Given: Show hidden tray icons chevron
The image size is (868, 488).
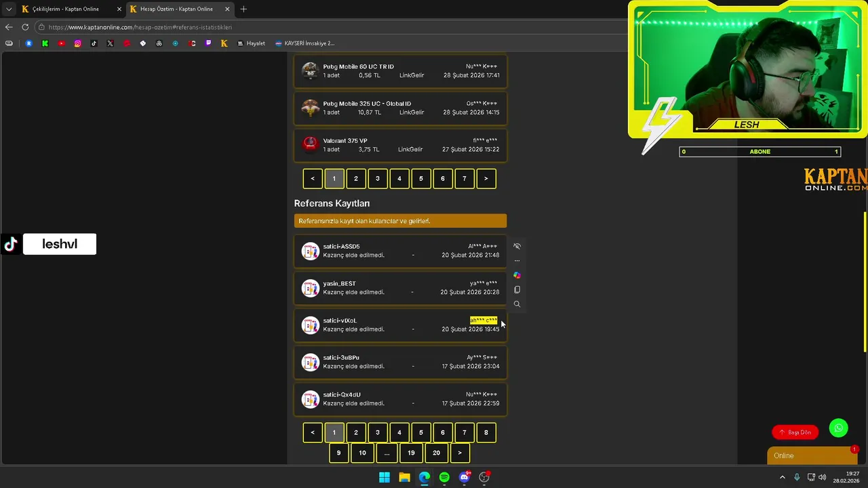Looking at the screenshot, I should pyautogui.click(x=783, y=477).
